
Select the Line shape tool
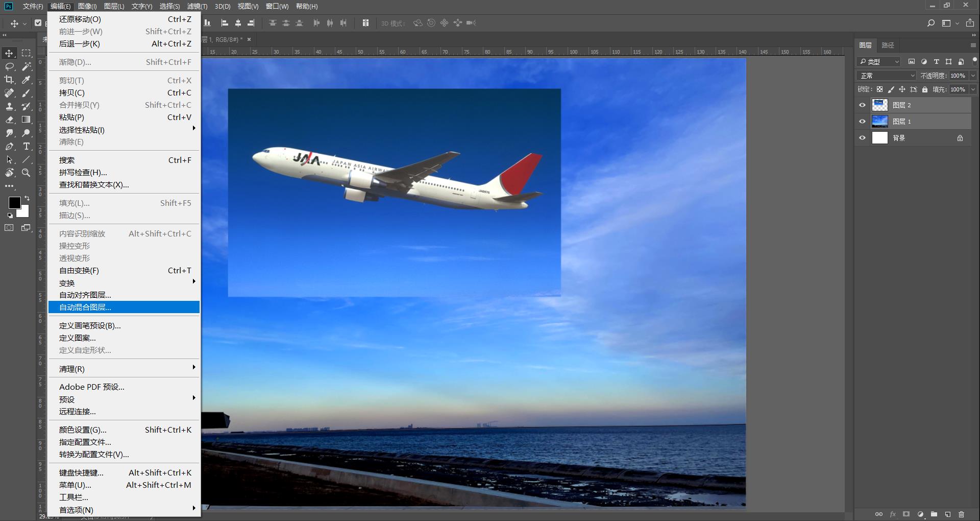[x=26, y=159]
